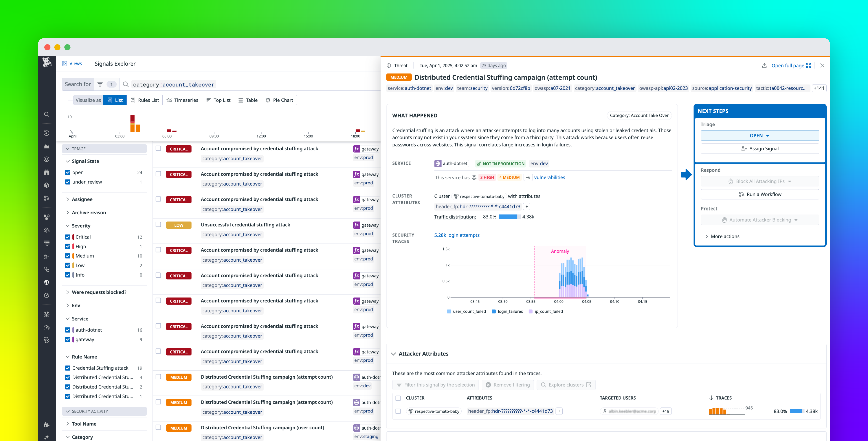The width and height of the screenshot is (868, 441).
Task: Check the first signal row's selection checkbox
Action: pos(158,148)
